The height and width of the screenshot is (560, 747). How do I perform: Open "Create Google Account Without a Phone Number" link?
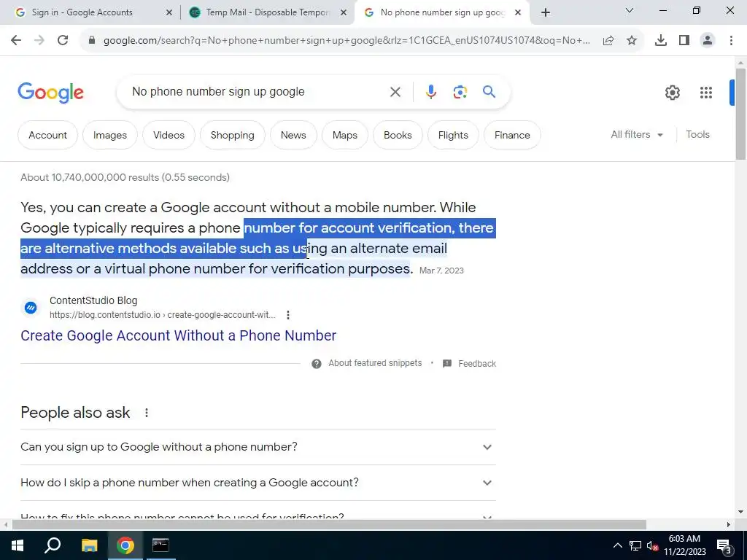tap(178, 335)
